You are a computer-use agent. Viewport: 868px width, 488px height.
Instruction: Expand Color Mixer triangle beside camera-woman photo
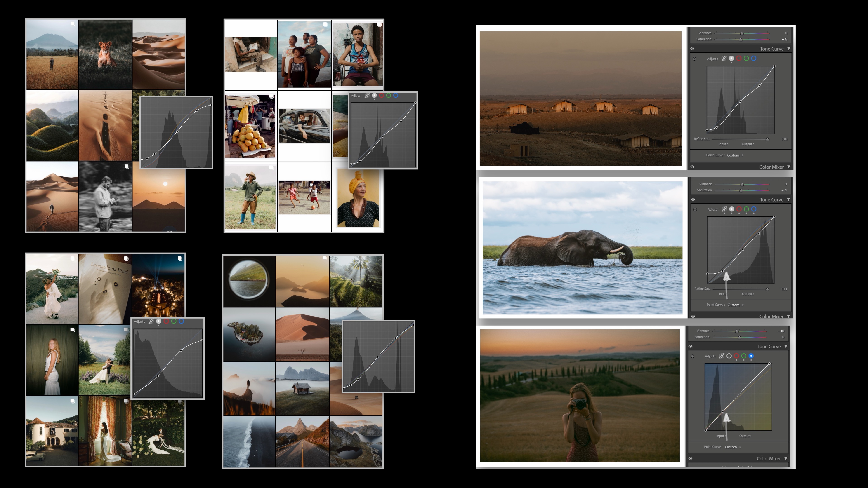[x=786, y=458]
